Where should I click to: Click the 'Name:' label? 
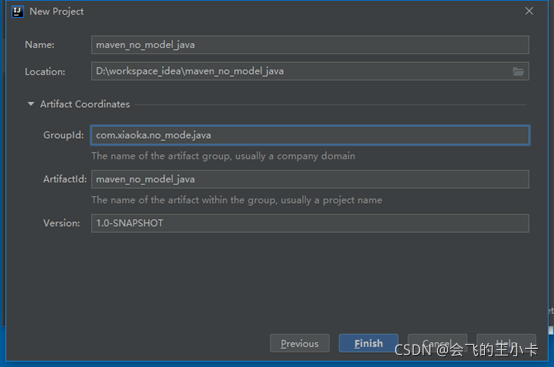(40, 45)
